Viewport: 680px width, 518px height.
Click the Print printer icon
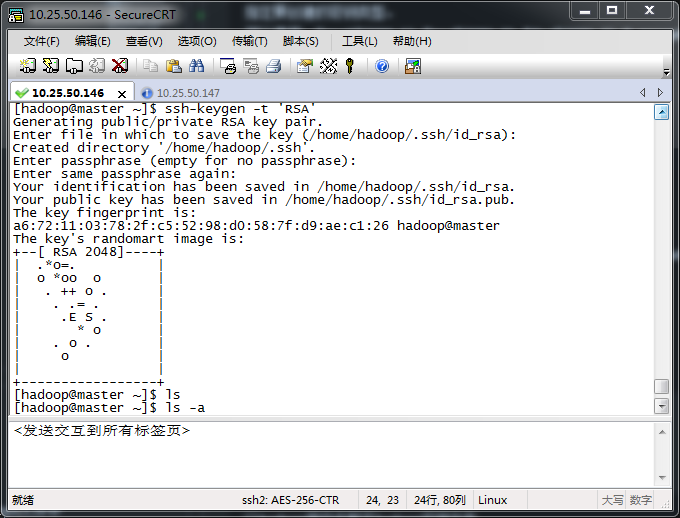click(x=228, y=66)
